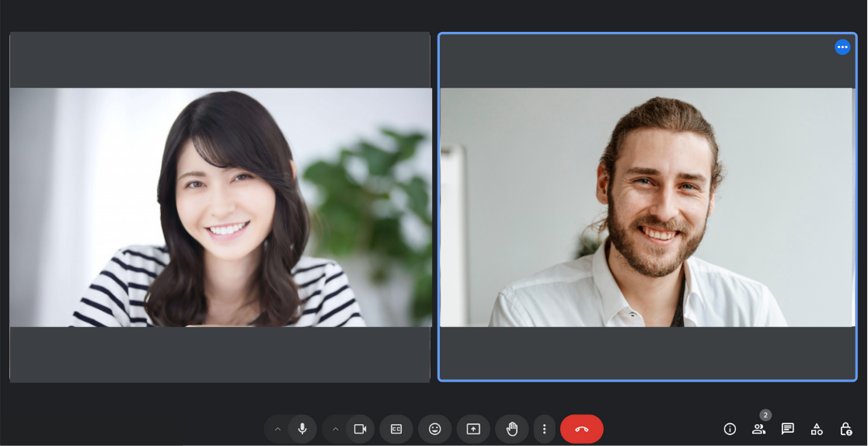Click the blue options dots on man's tile
868x446 pixels.
(x=842, y=47)
